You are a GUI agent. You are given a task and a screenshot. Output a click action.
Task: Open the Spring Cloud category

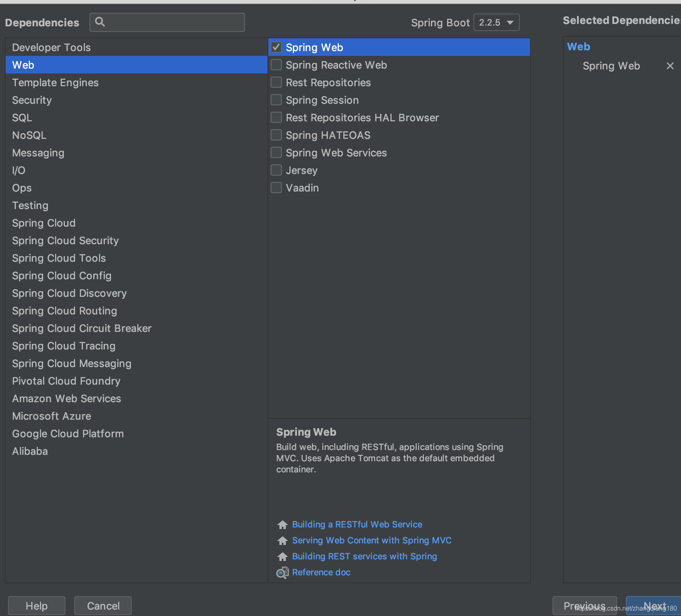coord(136,223)
